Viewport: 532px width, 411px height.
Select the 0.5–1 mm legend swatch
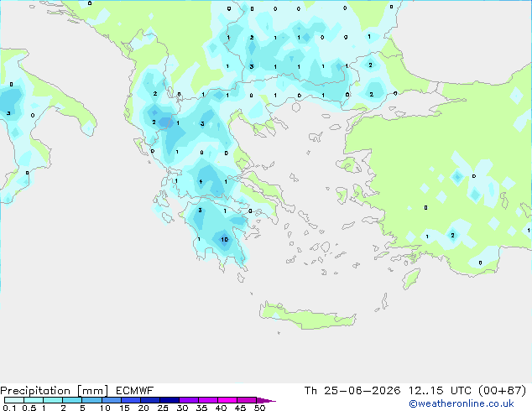point(34,400)
